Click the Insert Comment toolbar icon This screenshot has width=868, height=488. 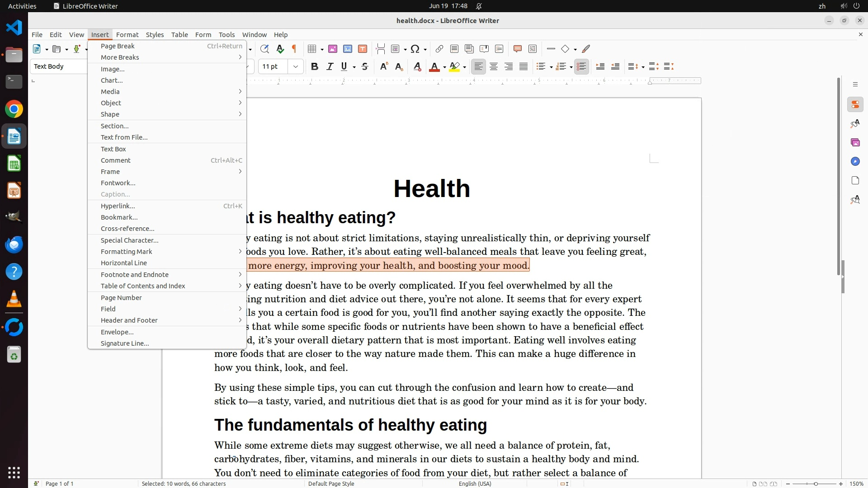pos(518,49)
